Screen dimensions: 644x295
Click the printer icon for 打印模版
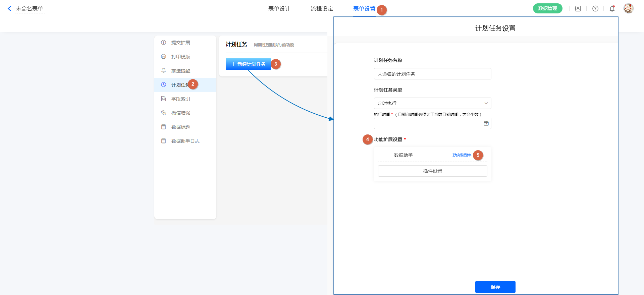pyautogui.click(x=164, y=57)
